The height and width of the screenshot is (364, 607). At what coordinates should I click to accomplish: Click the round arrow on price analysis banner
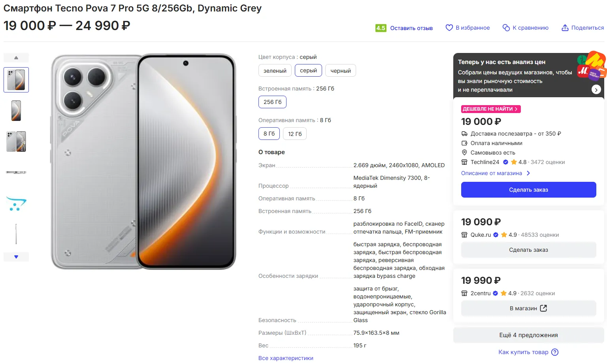(x=596, y=90)
